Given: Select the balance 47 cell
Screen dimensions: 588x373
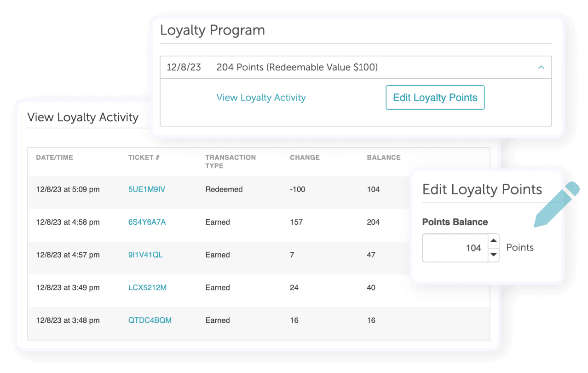Looking at the screenshot, I should (371, 255).
